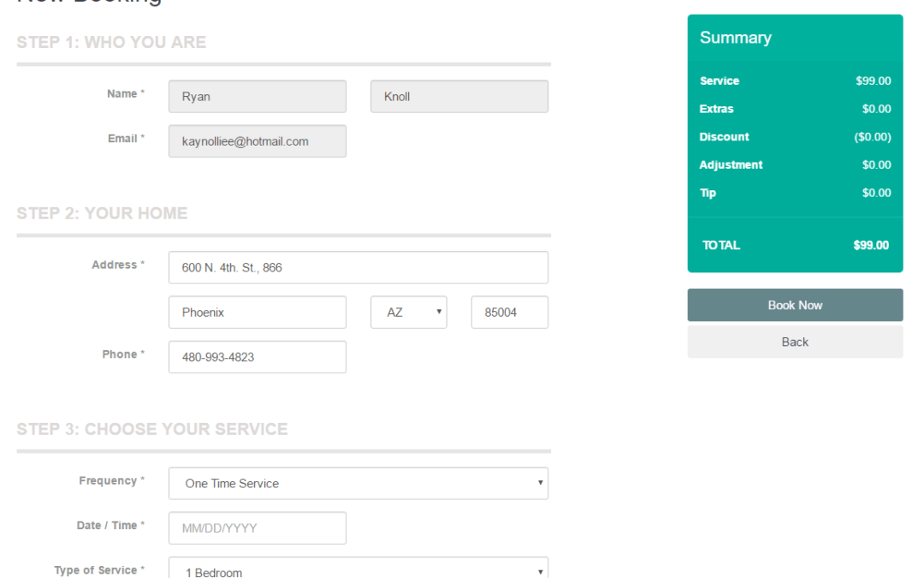Click the Email * field label
This screenshot has width=924, height=578.
(x=126, y=139)
